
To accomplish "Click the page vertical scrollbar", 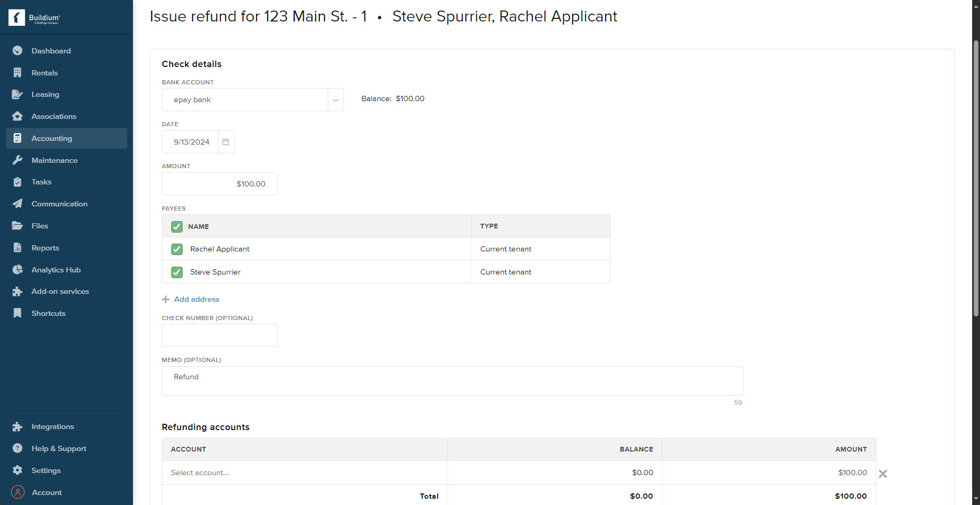I will click(975, 178).
